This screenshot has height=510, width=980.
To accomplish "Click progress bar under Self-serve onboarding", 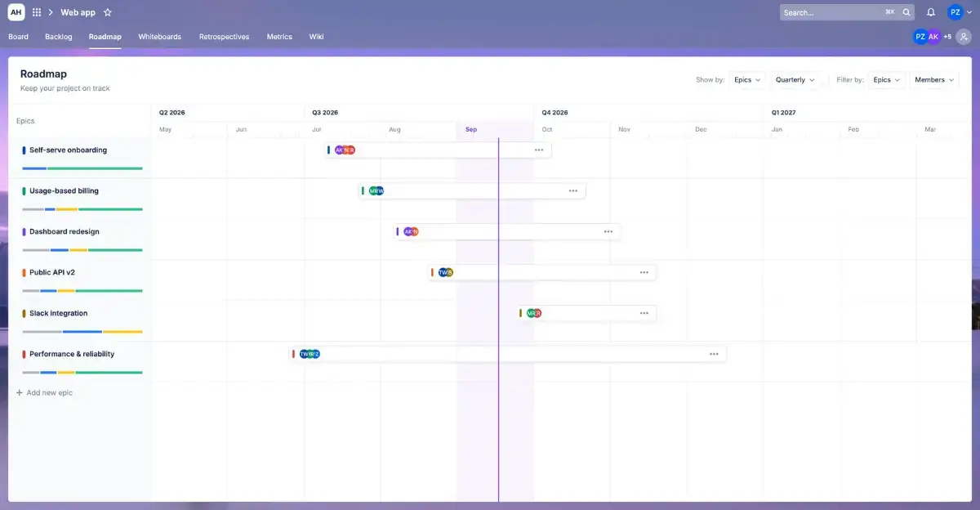I will click(82, 168).
